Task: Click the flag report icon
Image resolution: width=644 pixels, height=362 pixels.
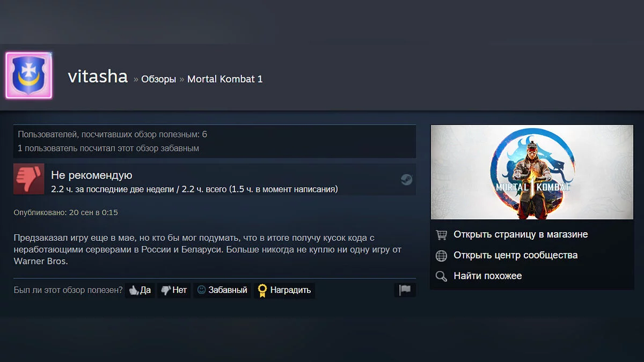Action: (405, 290)
